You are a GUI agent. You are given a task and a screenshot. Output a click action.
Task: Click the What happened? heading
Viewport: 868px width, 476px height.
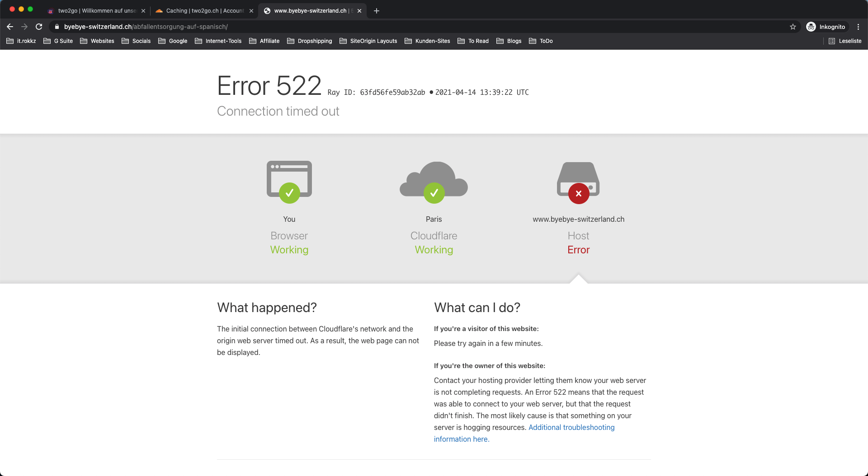point(267,308)
